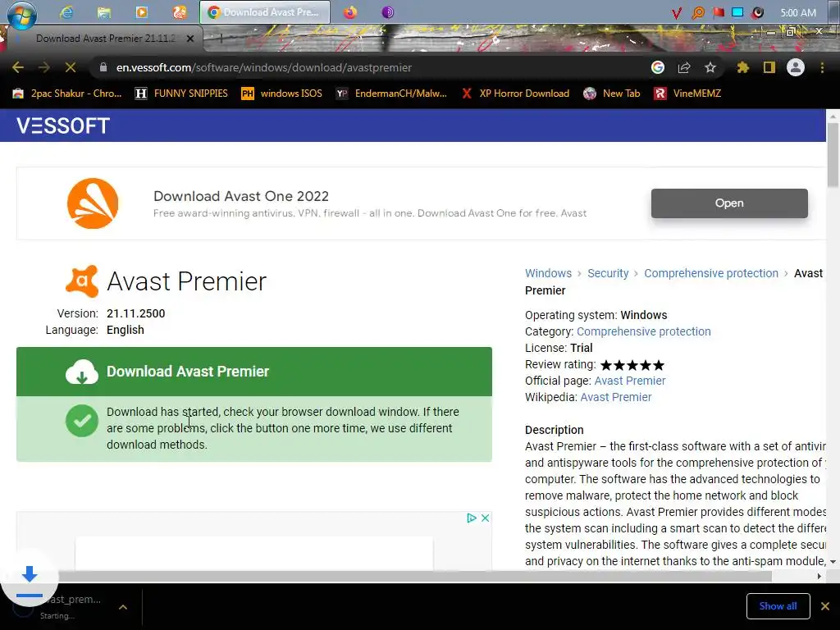Click the blue download arrow indicator
This screenshot has width=840, height=630.
click(30, 577)
